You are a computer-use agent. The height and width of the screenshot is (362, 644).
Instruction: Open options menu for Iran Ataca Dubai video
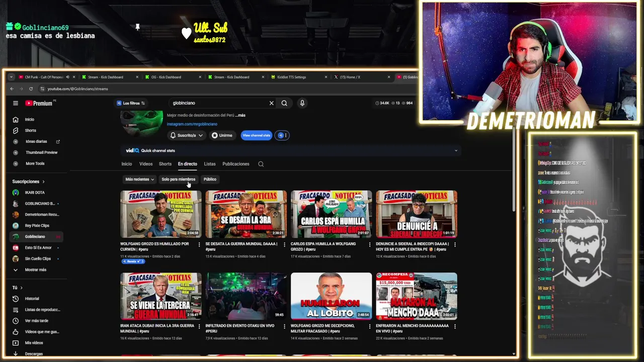pos(199,326)
